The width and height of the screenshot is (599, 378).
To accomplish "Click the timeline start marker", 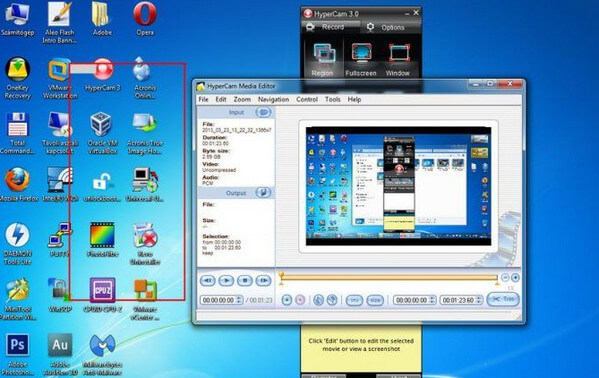I will pos(282,278).
